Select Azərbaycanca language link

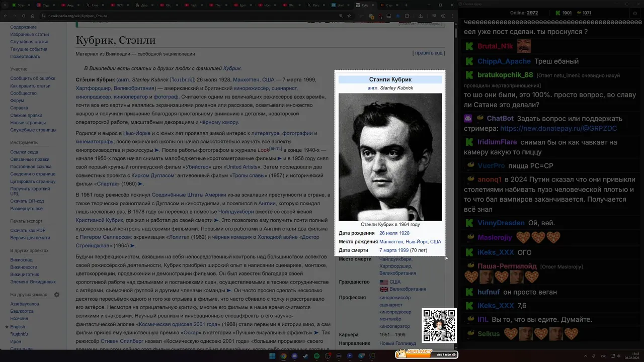25,304
